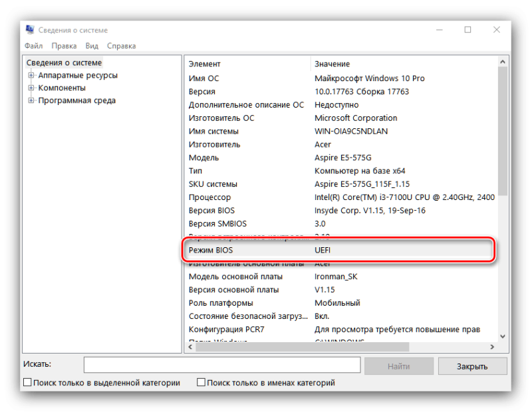Select the Тип row label

point(196,171)
